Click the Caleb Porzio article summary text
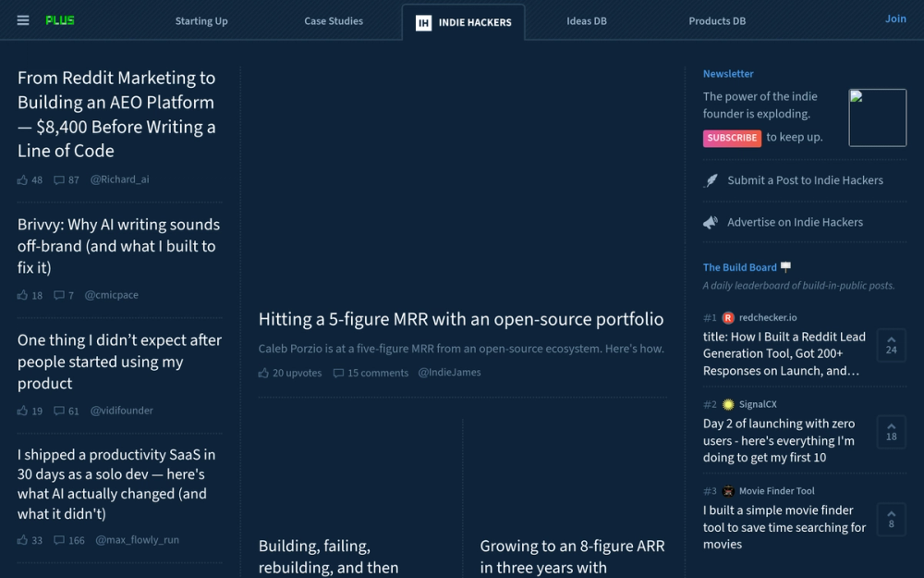924x578 pixels. pos(461,349)
